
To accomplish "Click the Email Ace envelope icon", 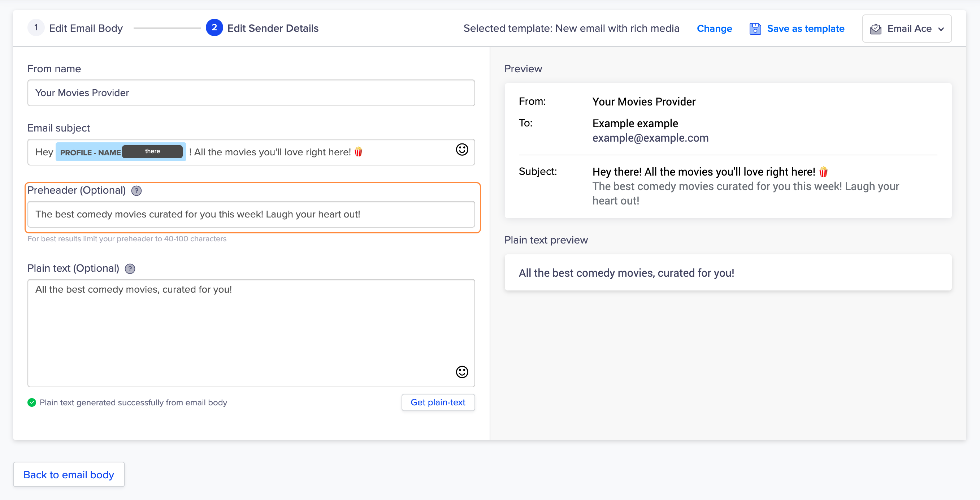I will pos(876,29).
